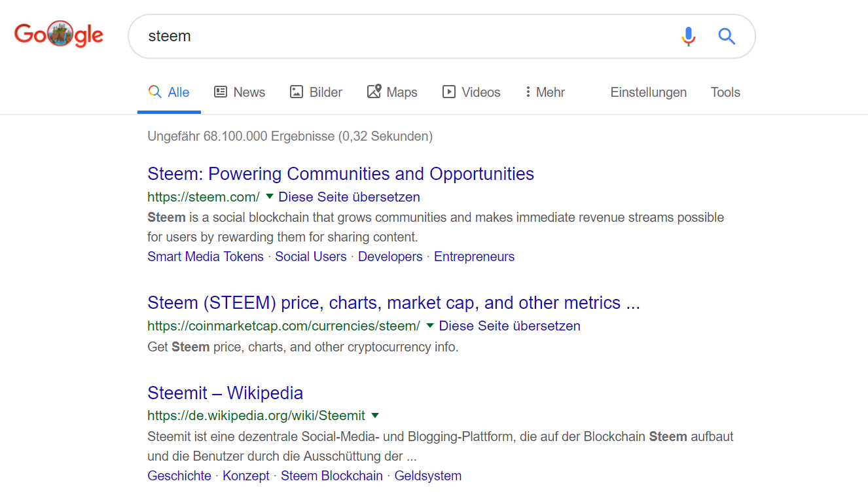The height and width of the screenshot is (496, 868).
Task: Open the Maps results tab
Action: coord(392,92)
